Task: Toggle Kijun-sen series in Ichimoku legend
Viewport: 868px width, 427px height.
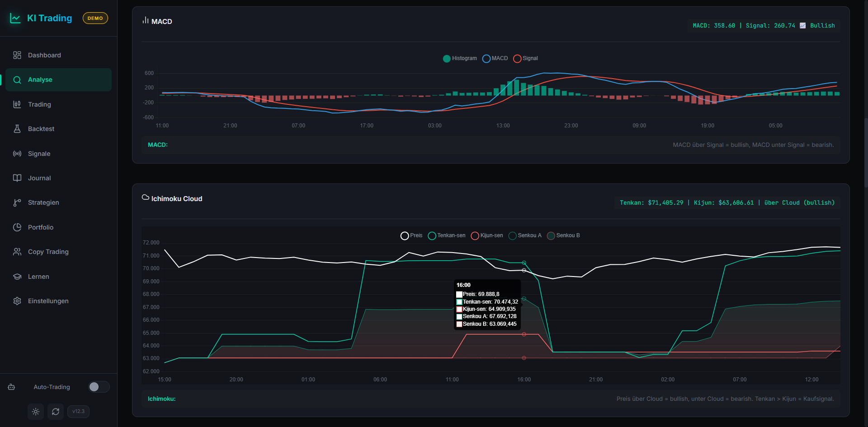Action: point(487,235)
